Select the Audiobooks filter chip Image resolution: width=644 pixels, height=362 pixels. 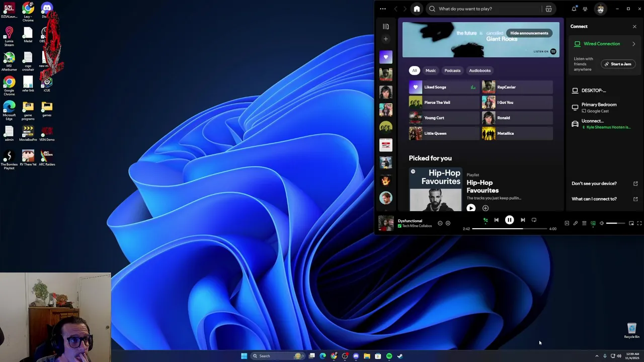[x=480, y=70]
